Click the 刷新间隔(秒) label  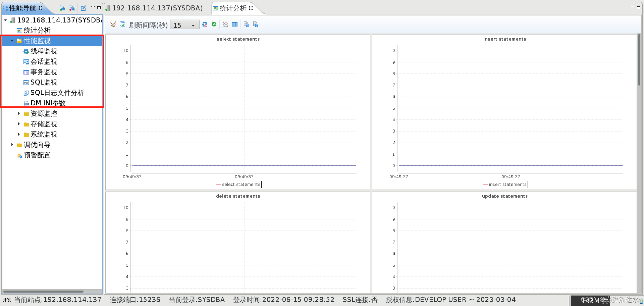pos(148,25)
